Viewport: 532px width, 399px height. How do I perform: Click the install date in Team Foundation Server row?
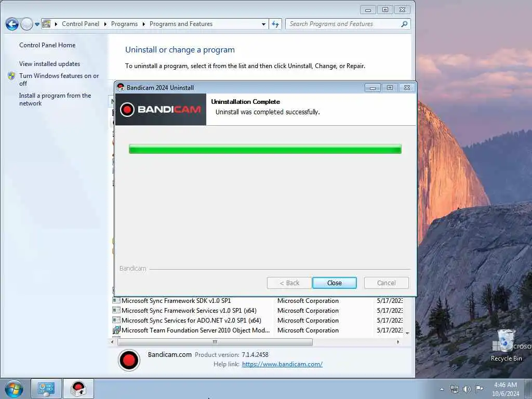point(390,330)
